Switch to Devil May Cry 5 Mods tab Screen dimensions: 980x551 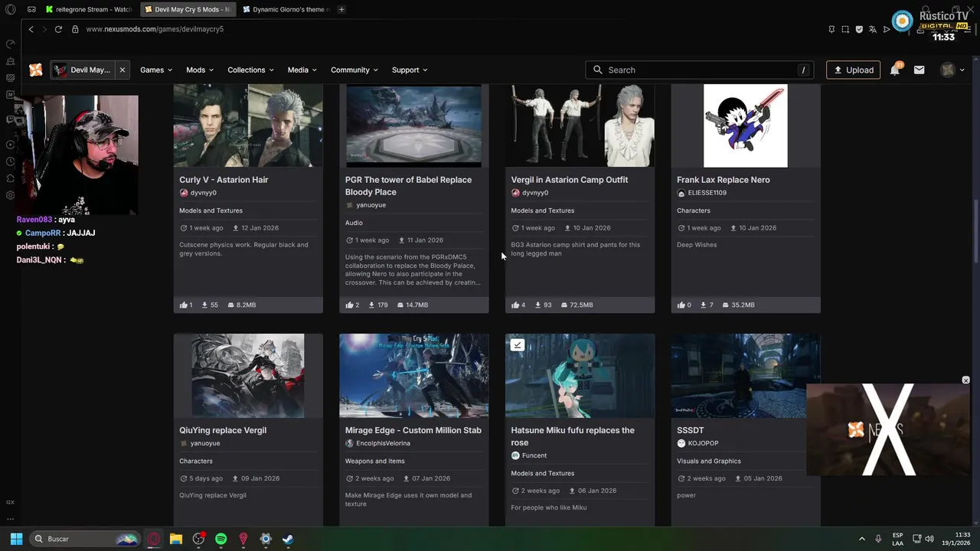tap(188, 9)
